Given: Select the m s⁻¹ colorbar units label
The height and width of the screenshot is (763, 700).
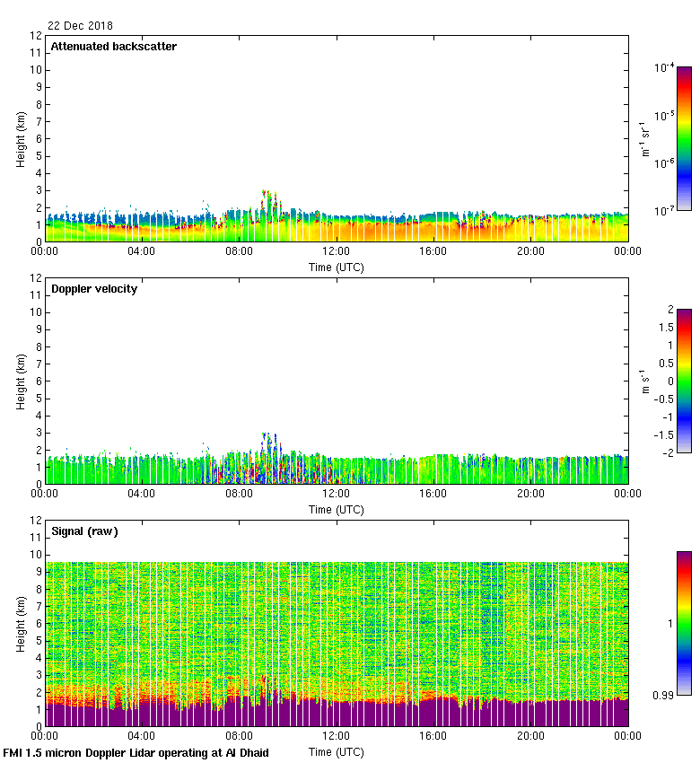Looking at the screenshot, I should (644, 381).
